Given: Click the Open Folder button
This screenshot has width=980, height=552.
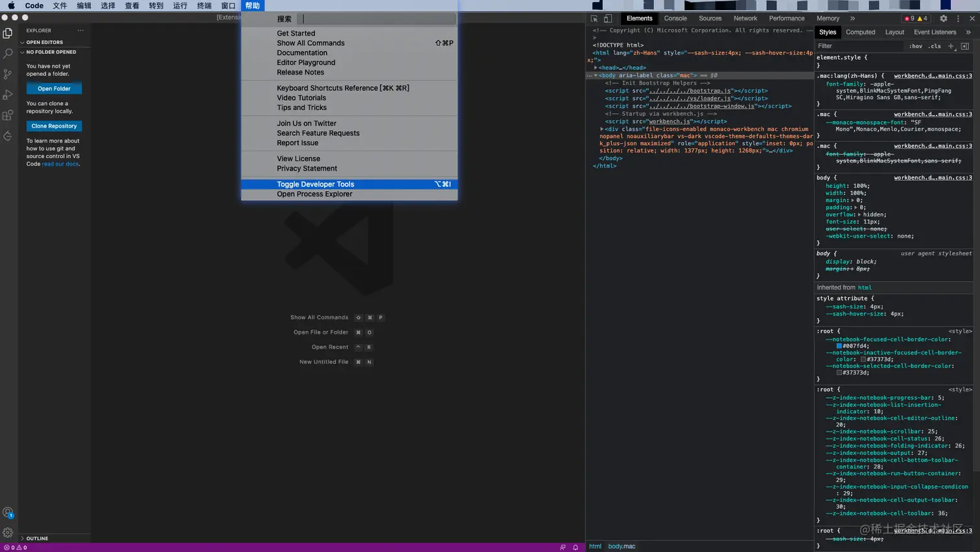Looking at the screenshot, I should pos(54,89).
